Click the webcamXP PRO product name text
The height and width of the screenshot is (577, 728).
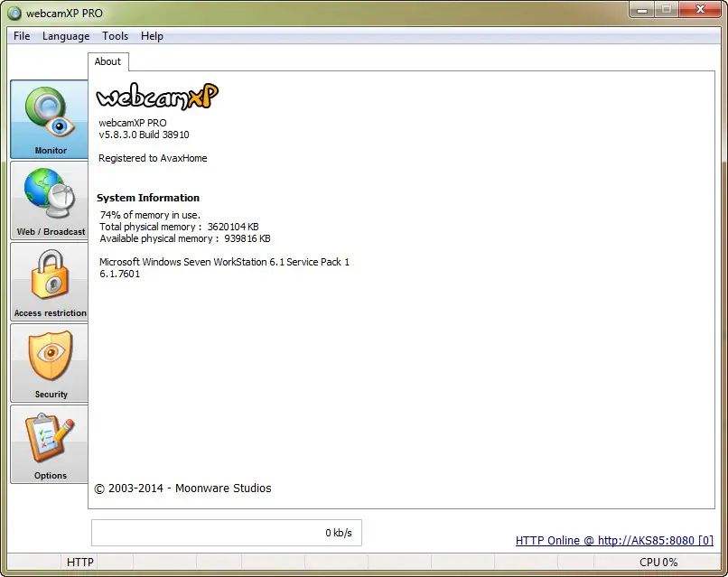132,123
